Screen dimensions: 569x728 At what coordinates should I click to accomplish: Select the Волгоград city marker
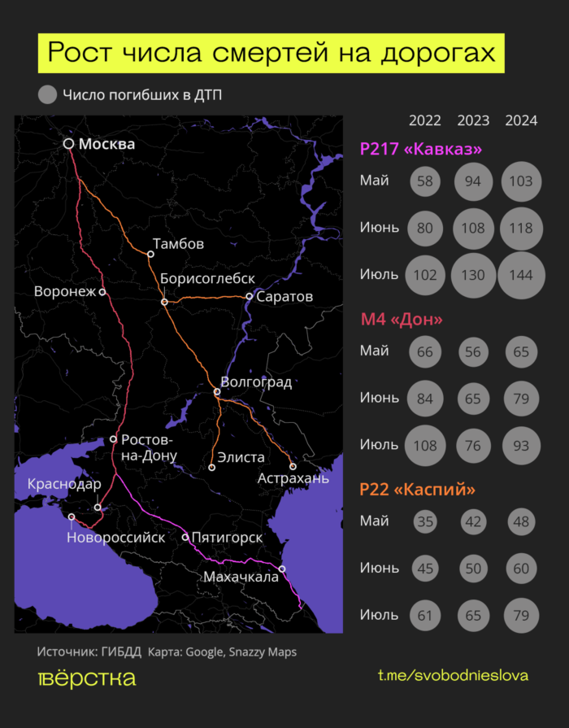point(216,393)
